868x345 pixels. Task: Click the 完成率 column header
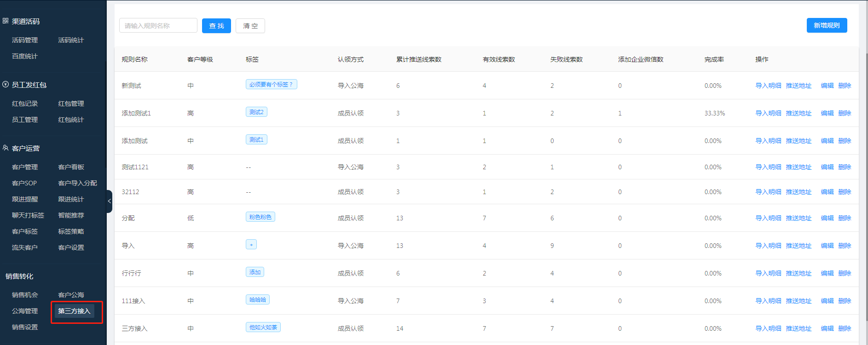(714, 59)
